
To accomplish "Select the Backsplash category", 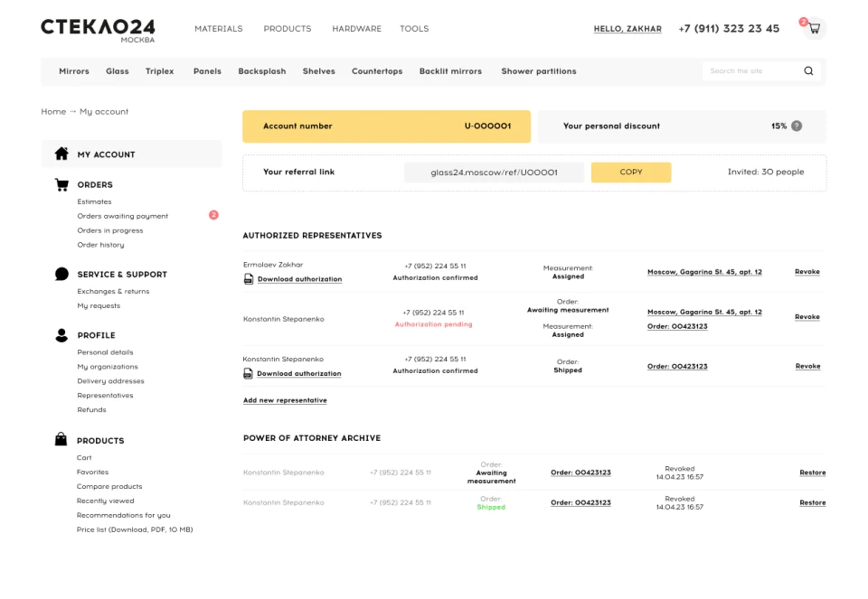I will (262, 71).
